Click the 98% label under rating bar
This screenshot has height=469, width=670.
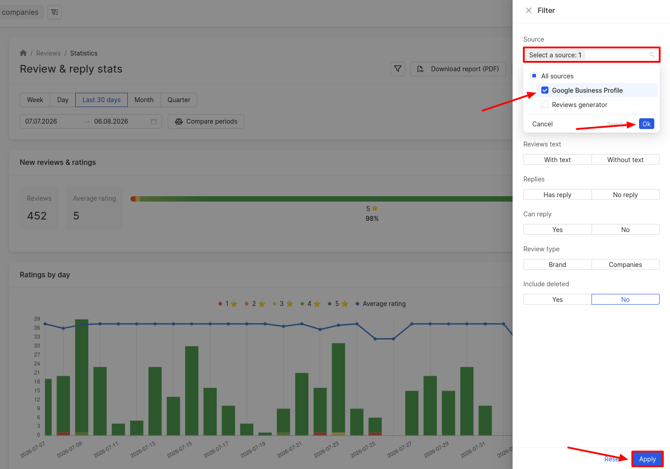[x=372, y=218]
